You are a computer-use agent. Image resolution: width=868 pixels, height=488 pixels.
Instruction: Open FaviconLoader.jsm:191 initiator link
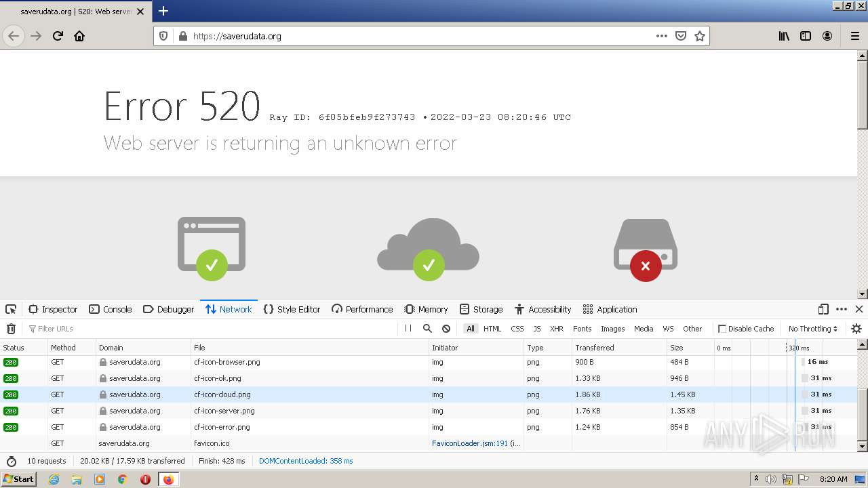pos(470,443)
